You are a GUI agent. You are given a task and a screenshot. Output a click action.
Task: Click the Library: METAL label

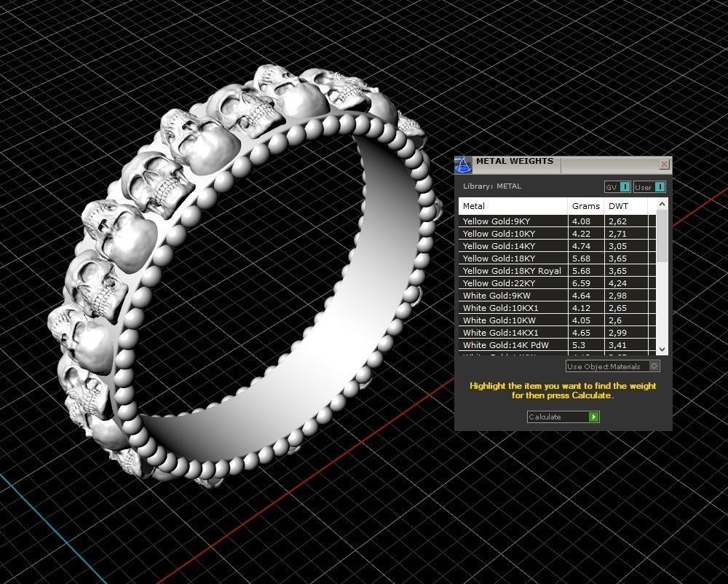(x=492, y=186)
